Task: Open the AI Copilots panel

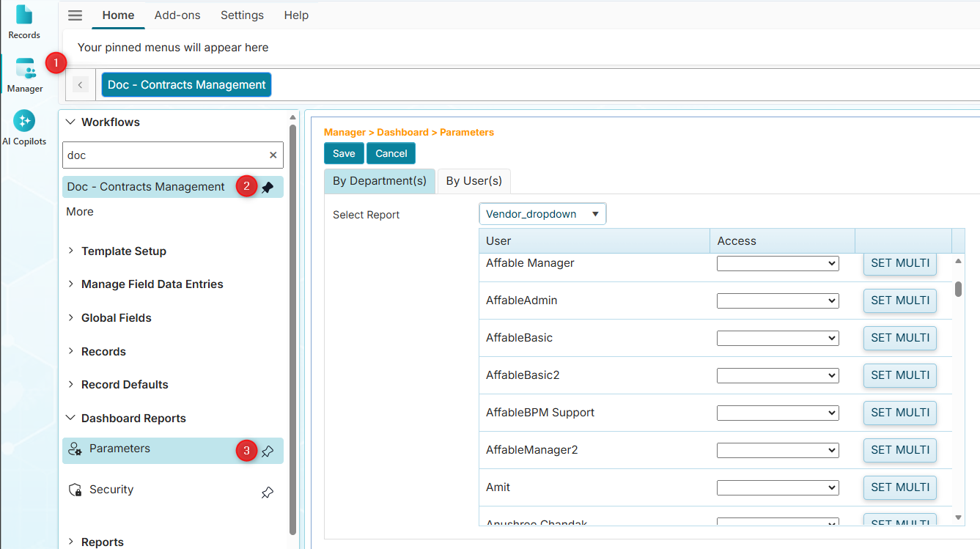Action: pos(24,125)
